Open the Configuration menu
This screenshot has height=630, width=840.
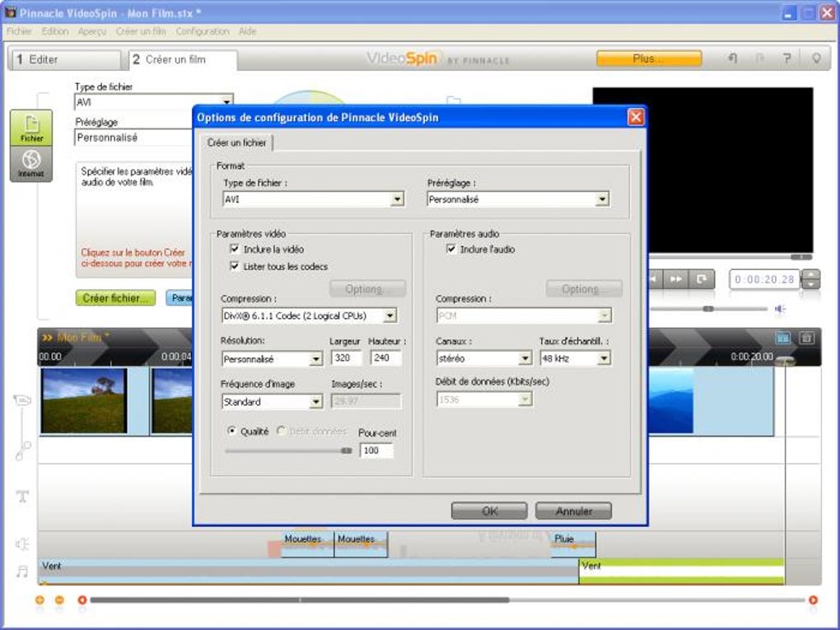pyautogui.click(x=203, y=31)
